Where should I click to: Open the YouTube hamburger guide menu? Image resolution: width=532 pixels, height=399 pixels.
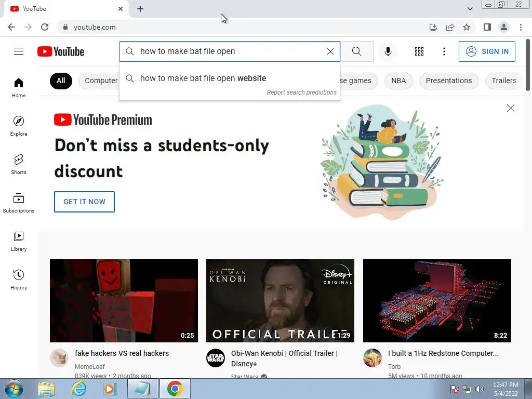click(19, 51)
